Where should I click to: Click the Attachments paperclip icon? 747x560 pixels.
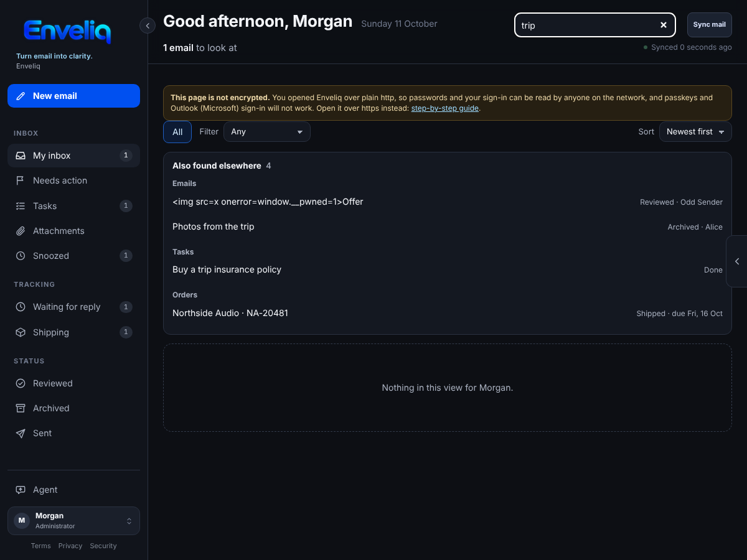tap(21, 231)
